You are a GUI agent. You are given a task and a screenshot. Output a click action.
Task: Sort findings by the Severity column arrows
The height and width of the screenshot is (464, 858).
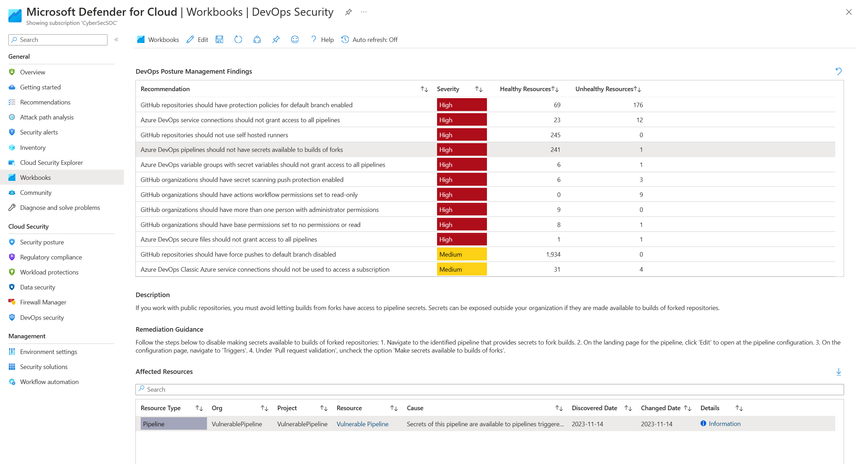(479, 89)
